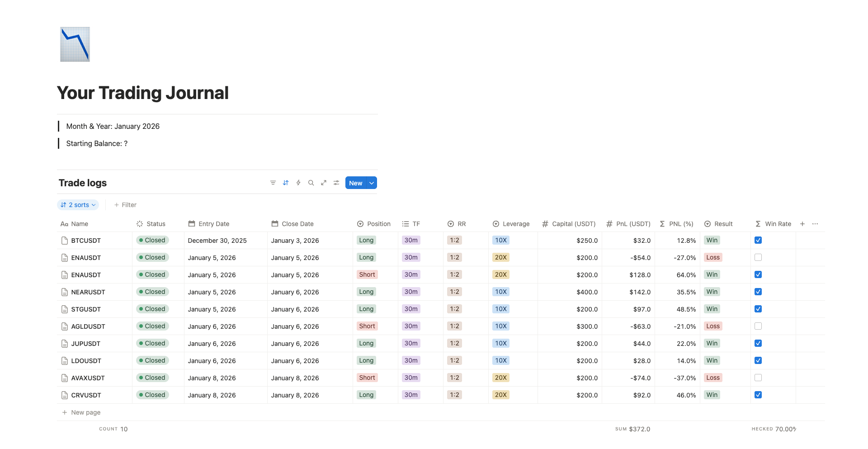Screen dimensions: 868x449
Task: Open the 2 sorts dropdown
Action: [x=78, y=205]
